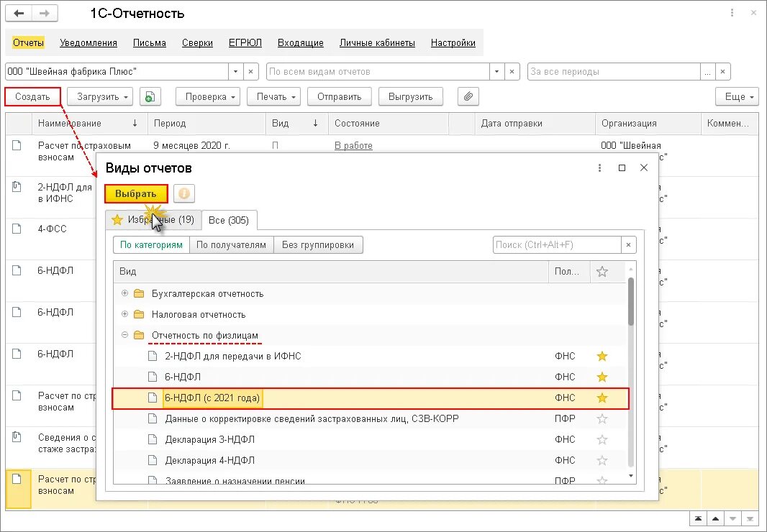Screen dimensions: 767x532
Task: Open the Еще dropdown menu
Action: [x=737, y=97]
